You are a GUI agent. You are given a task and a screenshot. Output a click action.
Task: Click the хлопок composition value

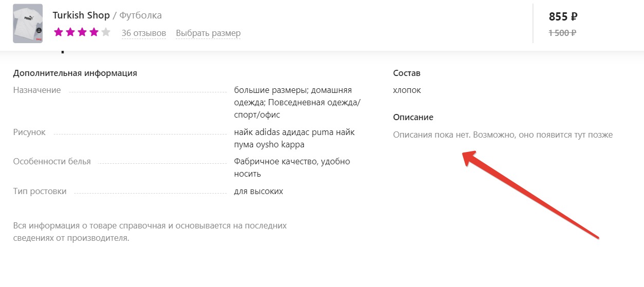pos(407,90)
